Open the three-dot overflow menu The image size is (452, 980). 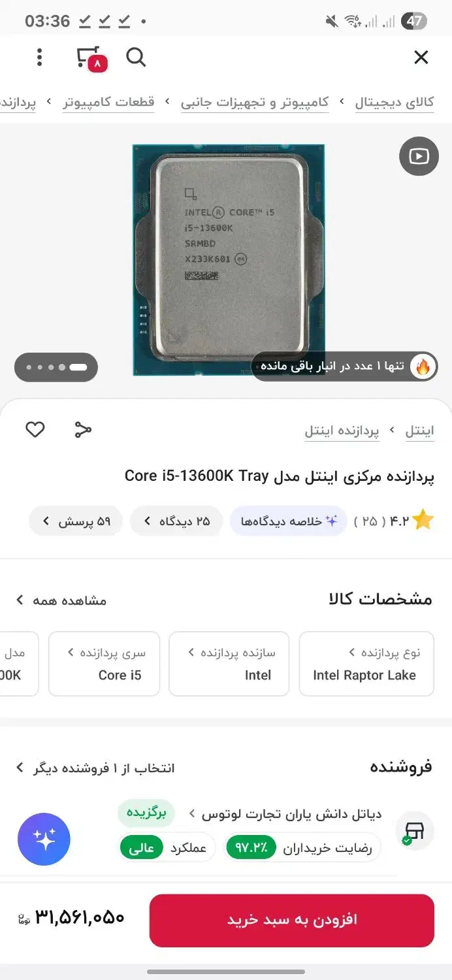point(40,57)
